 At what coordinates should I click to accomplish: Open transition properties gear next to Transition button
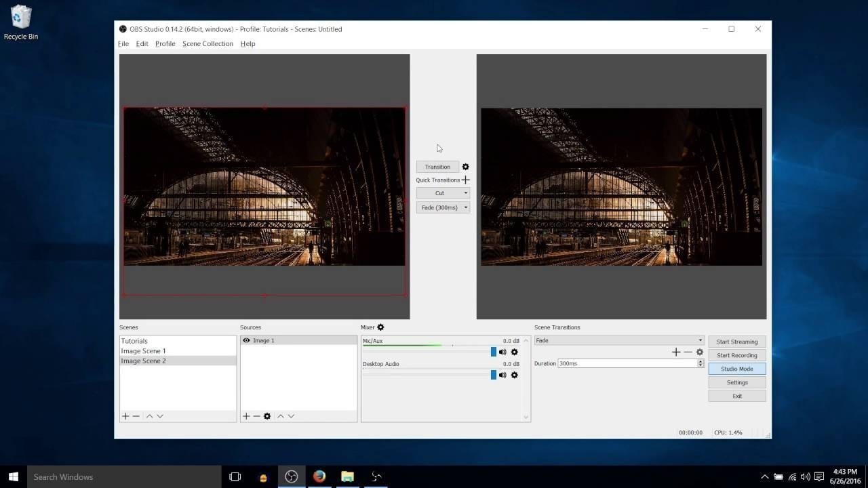coord(465,167)
